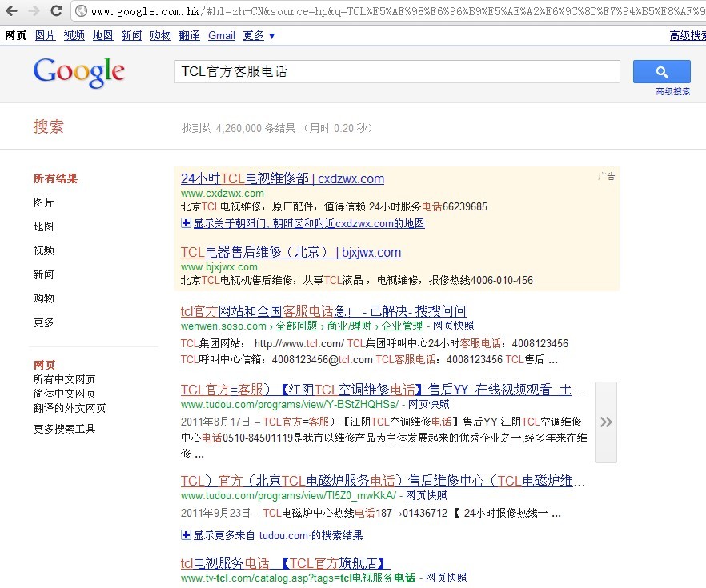Expand more tudou.com results plus icon
The width and height of the screenshot is (706, 588).
[x=186, y=535]
